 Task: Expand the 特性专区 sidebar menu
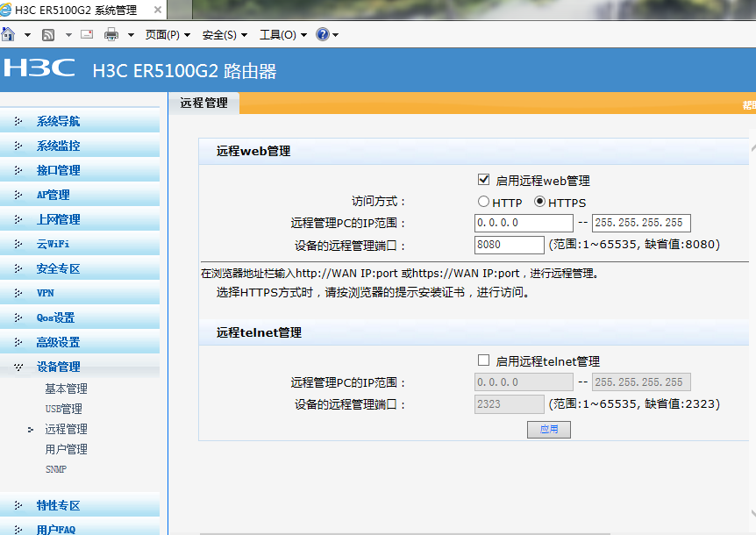tap(80, 505)
